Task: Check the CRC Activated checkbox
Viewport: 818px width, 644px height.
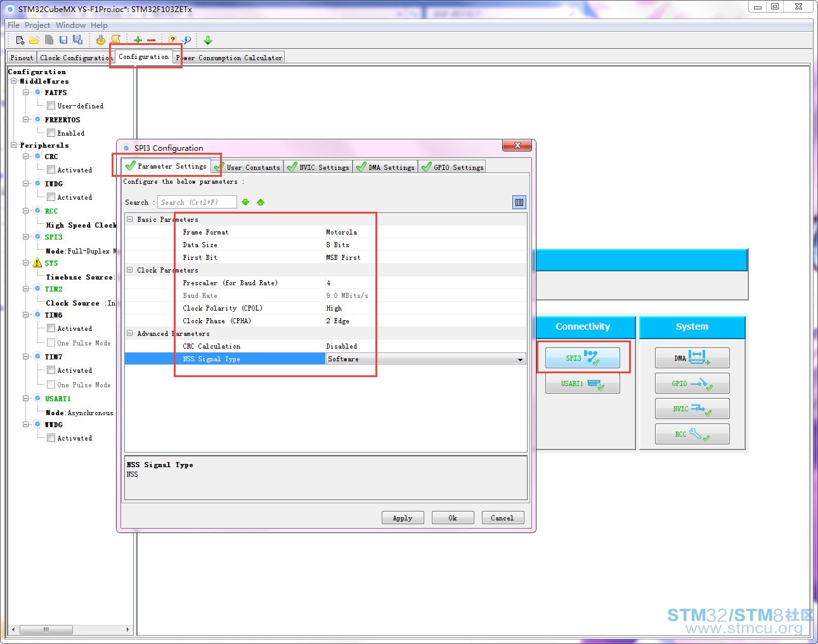Action: [51, 170]
